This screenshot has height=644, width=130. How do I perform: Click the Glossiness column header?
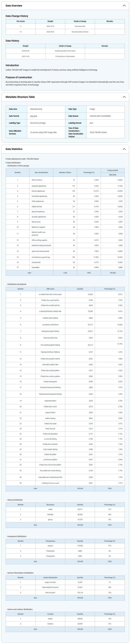click(x=50, y=504)
